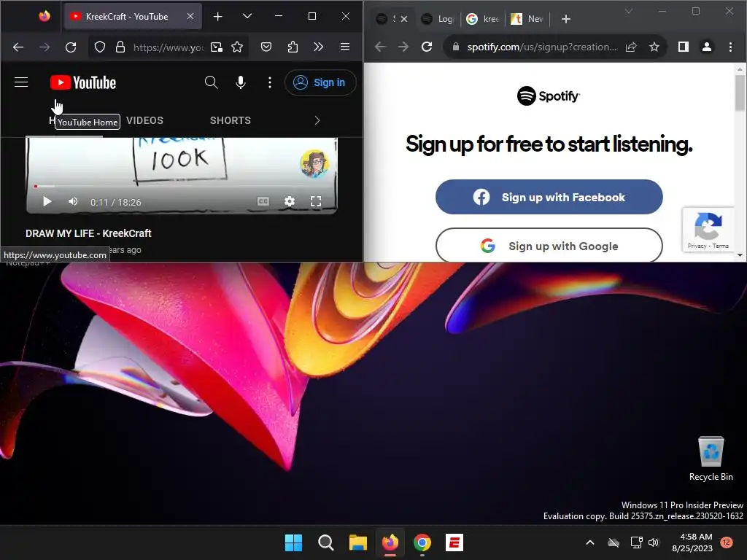Open the Firefox extensions puzzle icon
Viewport: 747px width, 560px height.
point(293,47)
